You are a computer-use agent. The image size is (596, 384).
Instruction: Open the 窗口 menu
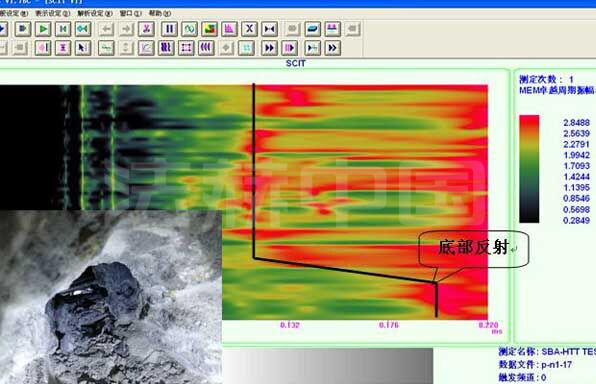tap(130, 13)
